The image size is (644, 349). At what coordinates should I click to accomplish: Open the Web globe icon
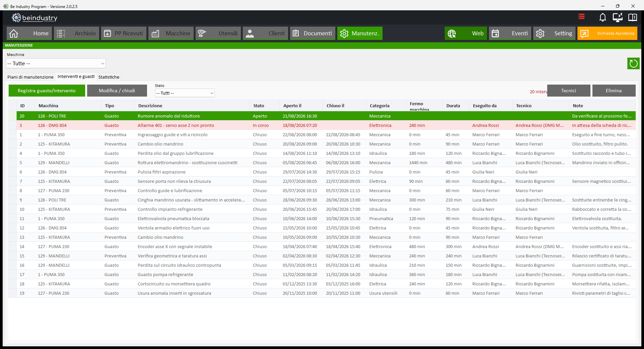452,33
